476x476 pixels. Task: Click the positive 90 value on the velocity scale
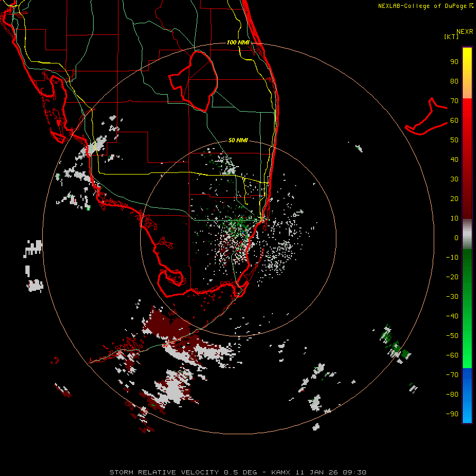tap(454, 62)
